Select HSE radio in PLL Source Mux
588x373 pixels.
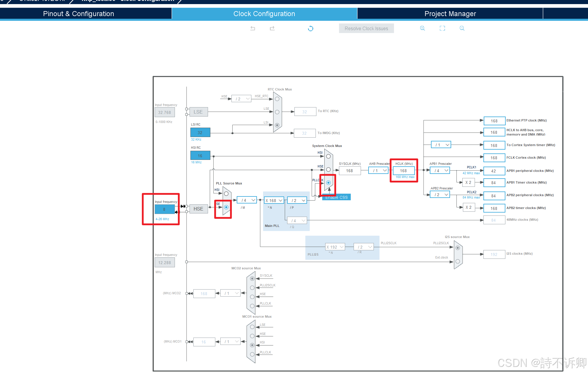click(226, 207)
